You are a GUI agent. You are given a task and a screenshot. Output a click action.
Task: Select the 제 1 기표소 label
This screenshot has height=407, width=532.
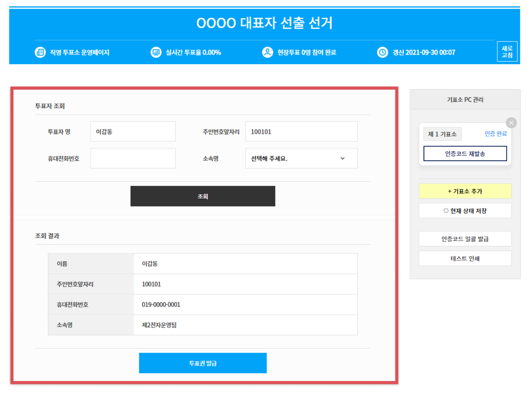coord(442,134)
